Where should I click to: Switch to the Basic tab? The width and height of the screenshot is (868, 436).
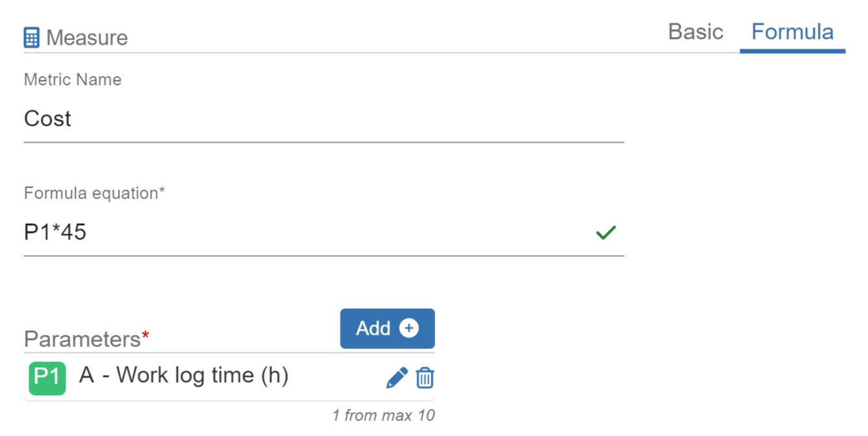(695, 32)
